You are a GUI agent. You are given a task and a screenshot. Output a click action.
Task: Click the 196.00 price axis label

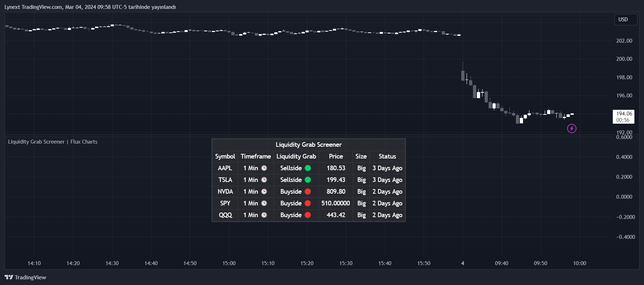[x=624, y=96]
